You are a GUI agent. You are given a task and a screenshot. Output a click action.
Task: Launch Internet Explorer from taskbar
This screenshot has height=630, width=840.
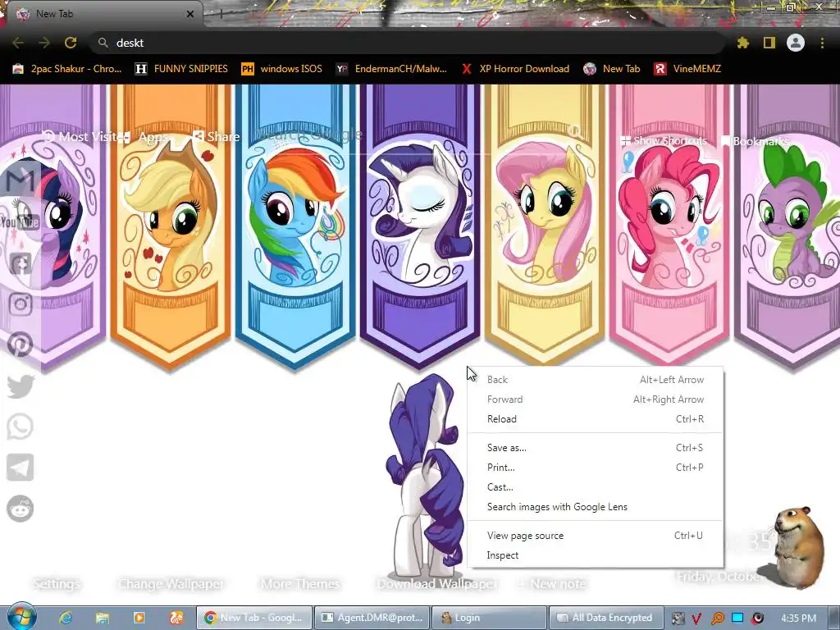[66, 618]
